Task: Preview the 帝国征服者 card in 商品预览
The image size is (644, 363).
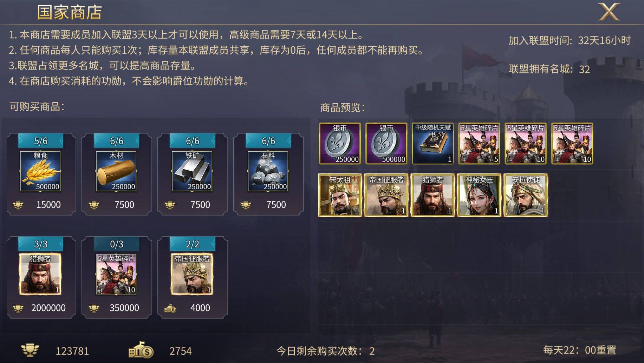Action: (x=386, y=195)
